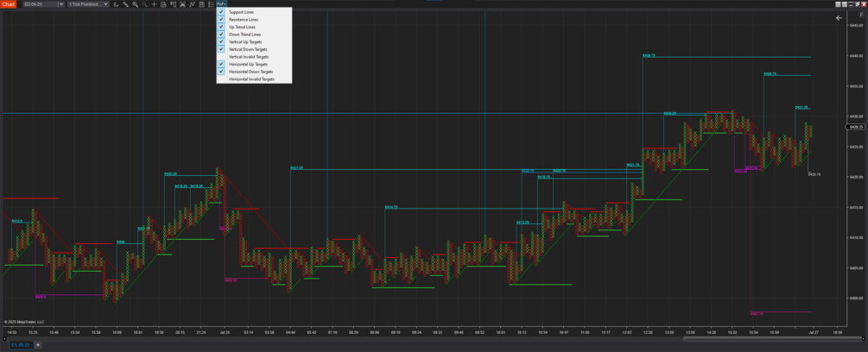Click the 6435.00 price axis label
Screen dimensions: 868x352
(x=856, y=86)
